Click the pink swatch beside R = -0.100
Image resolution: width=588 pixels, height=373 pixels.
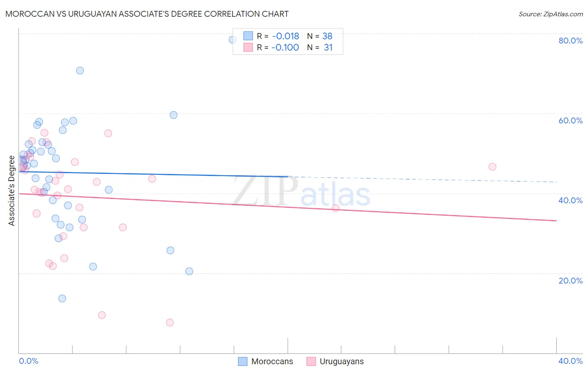coord(248,47)
